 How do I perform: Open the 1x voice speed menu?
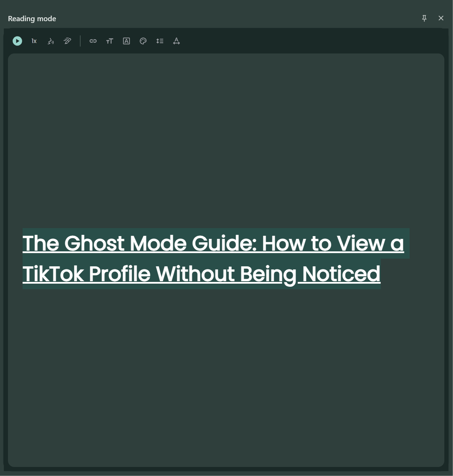[34, 41]
